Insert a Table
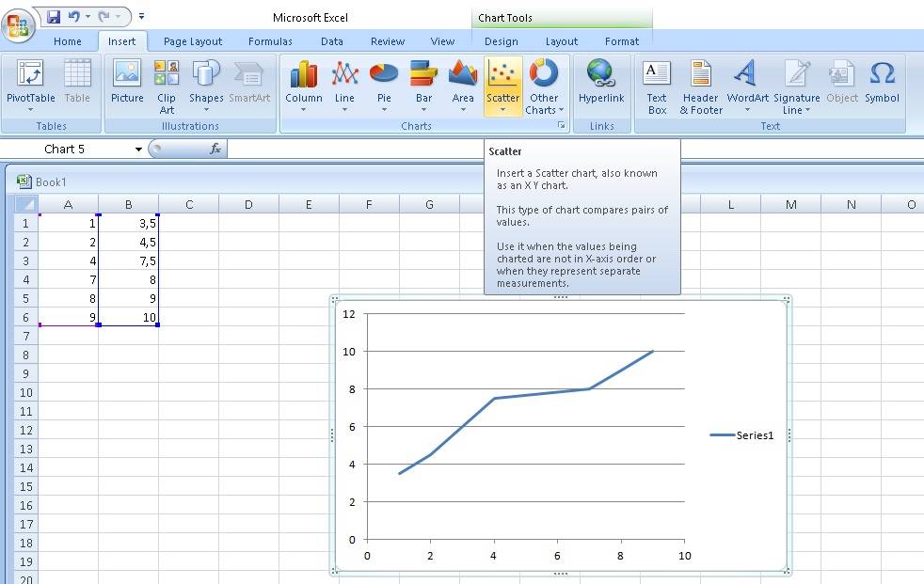Image resolution: width=924 pixels, height=584 pixels. 77,82
